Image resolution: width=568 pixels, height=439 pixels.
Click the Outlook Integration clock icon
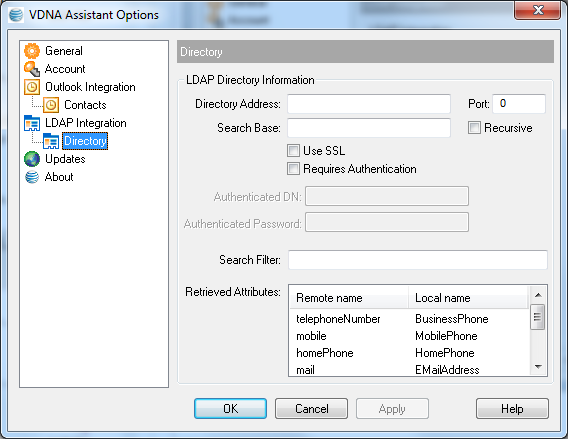[32, 87]
